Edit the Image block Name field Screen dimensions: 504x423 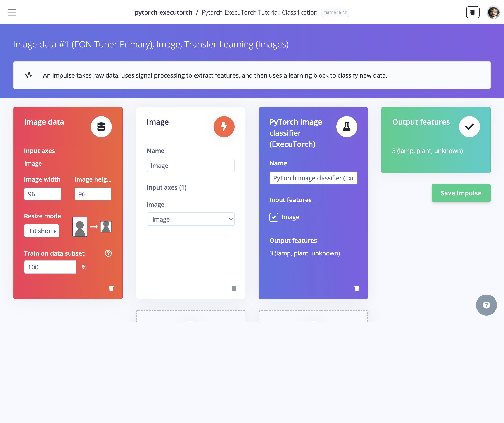click(190, 165)
